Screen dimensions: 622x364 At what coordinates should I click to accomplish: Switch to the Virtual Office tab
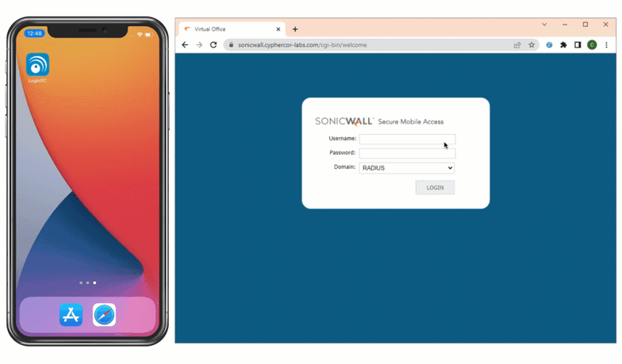point(226,29)
